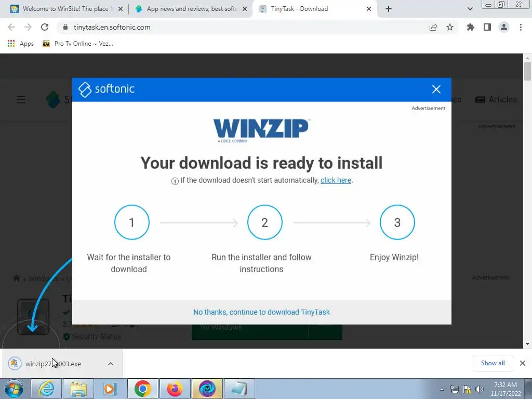The height and width of the screenshot is (399, 532).
Task: Open the Extensions puzzle icon
Action: coord(470,27)
